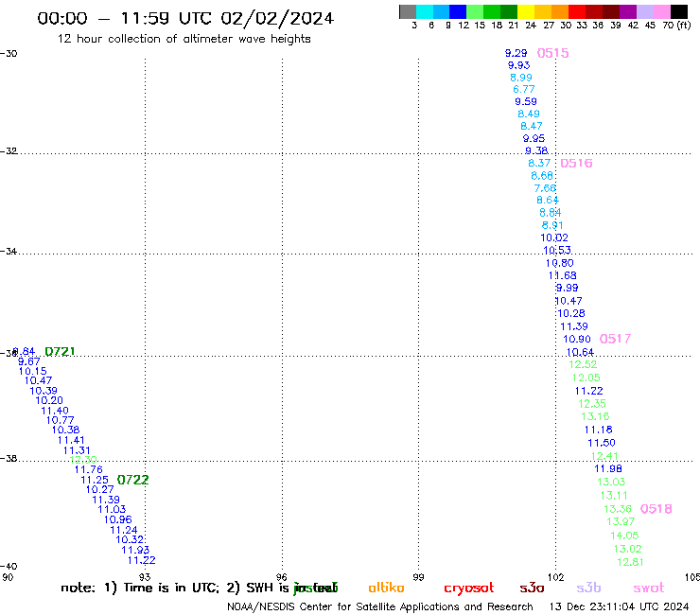Click the wave height value 12.52
Screen dimensions: 700x615
click(583, 364)
